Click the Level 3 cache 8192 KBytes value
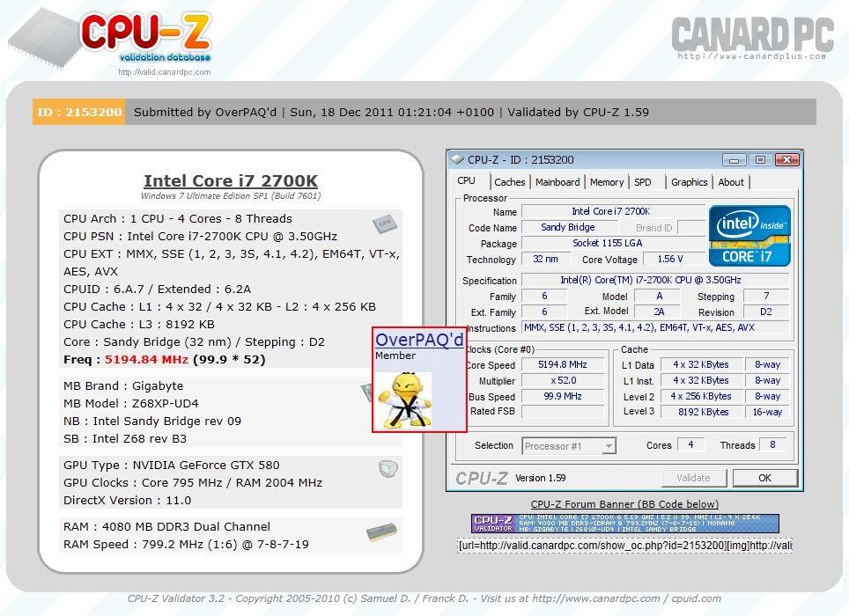The width and height of the screenshot is (849, 616). coord(704,412)
